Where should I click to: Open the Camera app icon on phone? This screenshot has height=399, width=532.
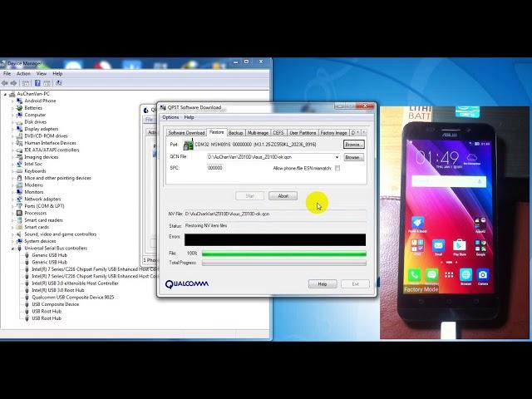tap(483, 274)
